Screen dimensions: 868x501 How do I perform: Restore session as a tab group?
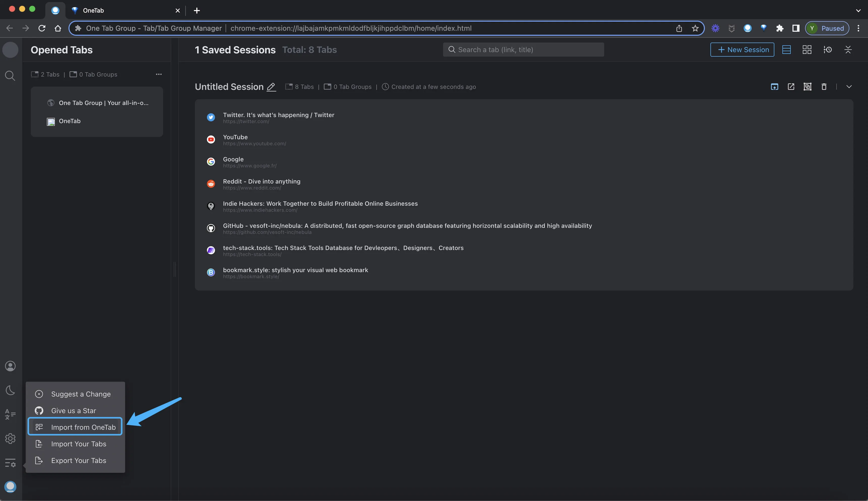807,87
